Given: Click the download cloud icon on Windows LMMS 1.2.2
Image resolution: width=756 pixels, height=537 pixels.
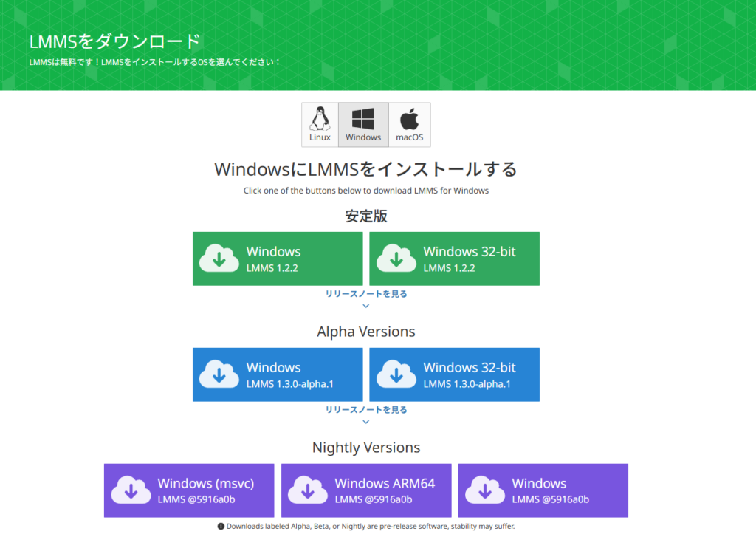Looking at the screenshot, I should pyautogui.click(x=219, y=259).
